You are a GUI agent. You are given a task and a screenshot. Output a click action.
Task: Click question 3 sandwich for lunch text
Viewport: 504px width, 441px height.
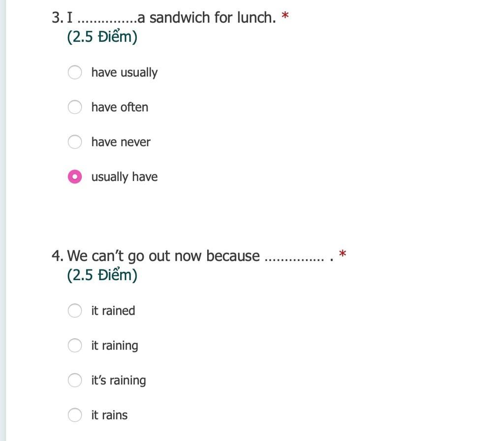pos(163,17)
